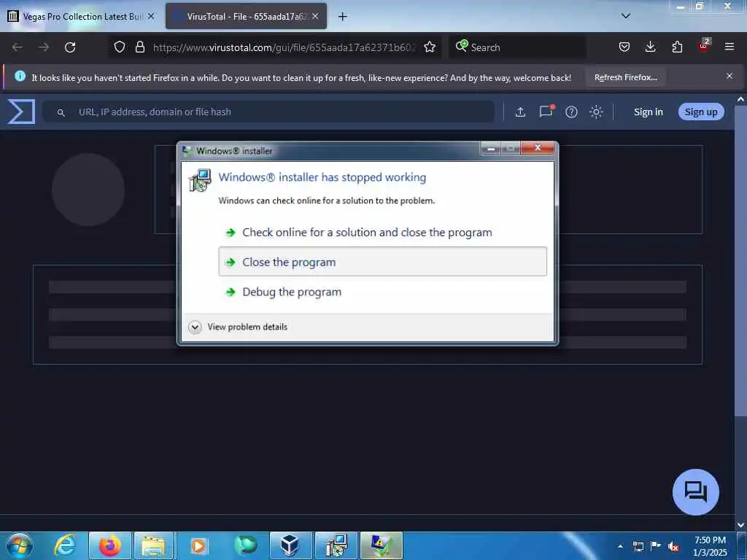Click the crashed app taskbar icon
This screenshot has height=560, width=747.
[x=381, y=545]
